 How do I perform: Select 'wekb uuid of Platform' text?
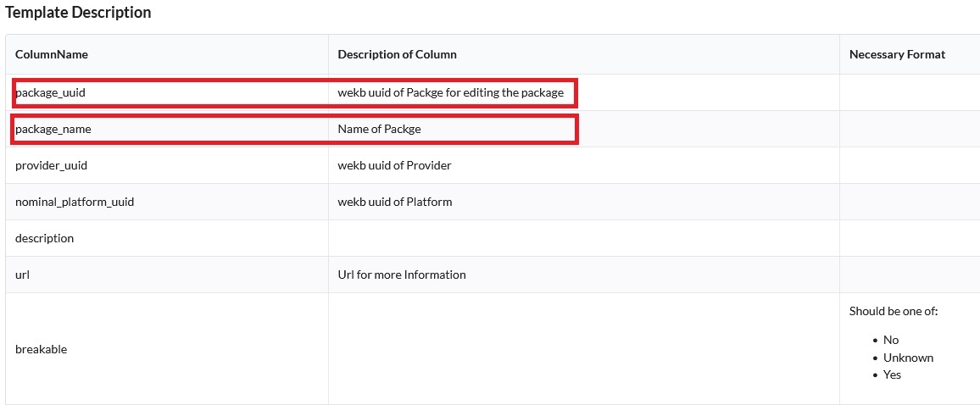coord(394,202)
